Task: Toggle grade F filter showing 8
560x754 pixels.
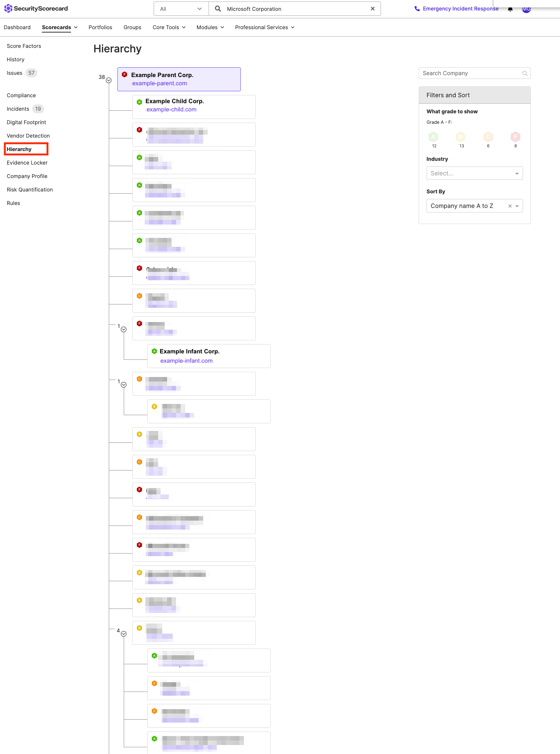Action: click(516, 137)
